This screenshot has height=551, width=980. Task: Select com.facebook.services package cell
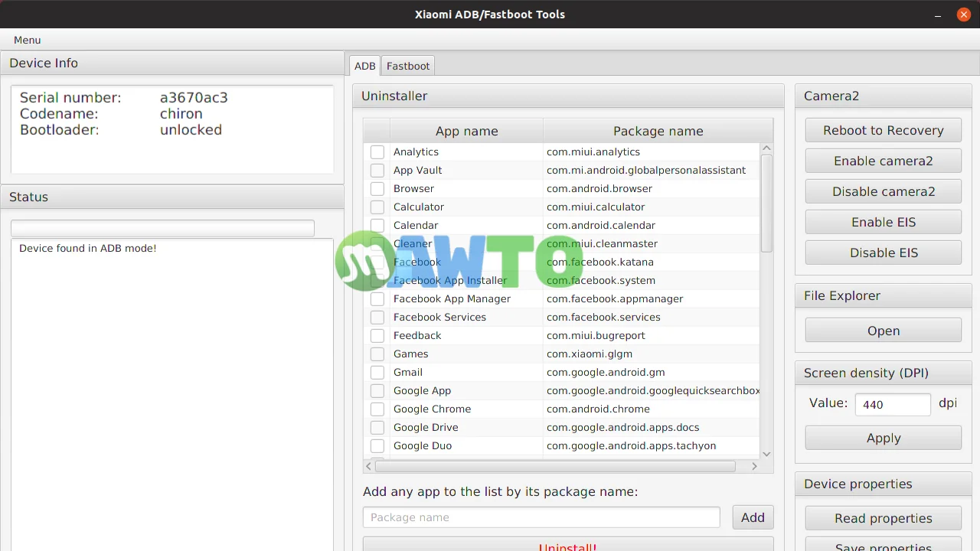(x=652, y=317)
